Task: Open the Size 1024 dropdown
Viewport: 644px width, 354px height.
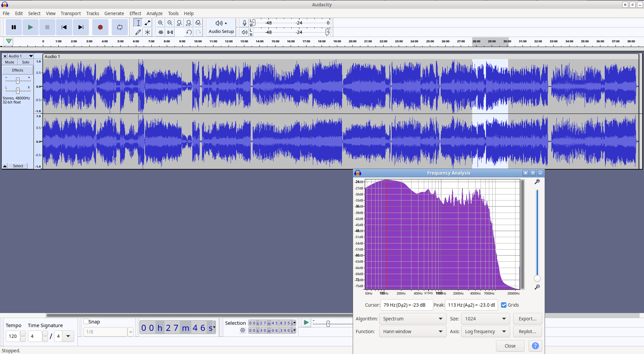Action: (x=485, y=319)
